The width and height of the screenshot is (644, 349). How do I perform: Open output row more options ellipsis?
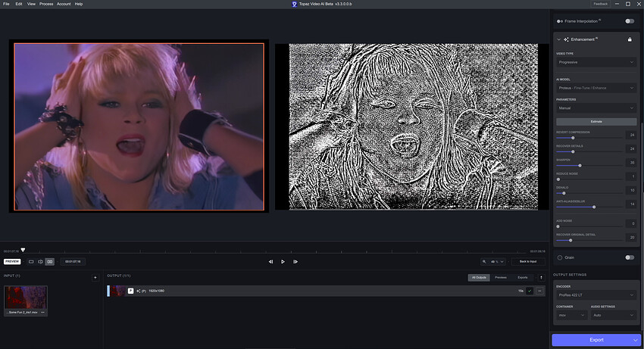[x=539, y=291]
